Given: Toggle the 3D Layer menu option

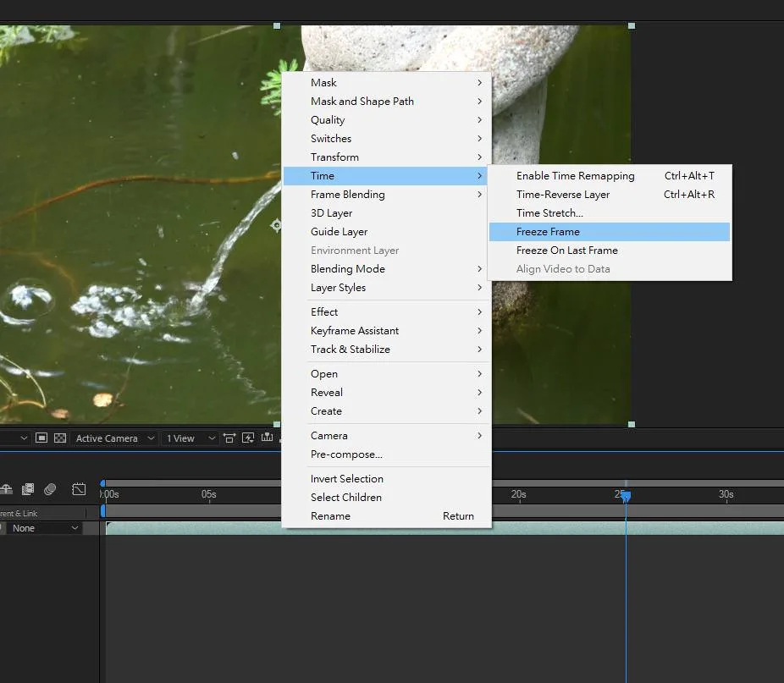Looking at the screenshot, I should coord(387,213).
